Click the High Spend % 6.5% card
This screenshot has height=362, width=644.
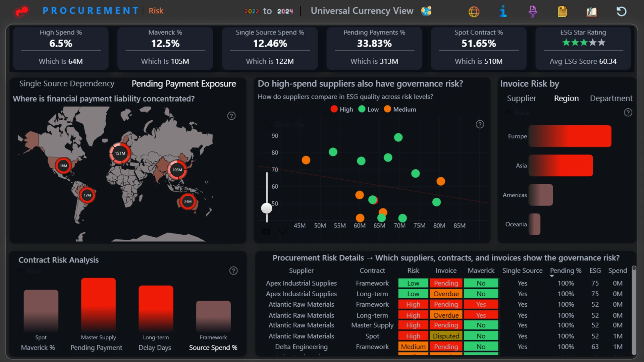coord(61,49)
